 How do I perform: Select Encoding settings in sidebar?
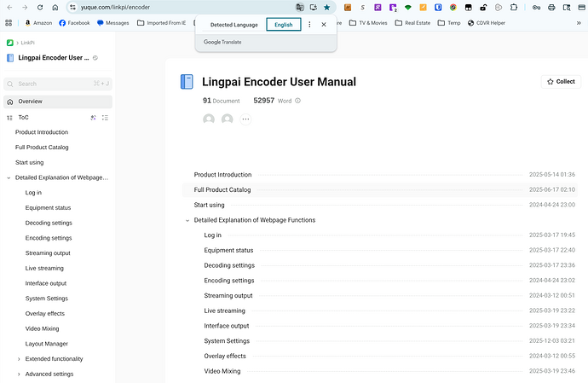coord(49,238)
